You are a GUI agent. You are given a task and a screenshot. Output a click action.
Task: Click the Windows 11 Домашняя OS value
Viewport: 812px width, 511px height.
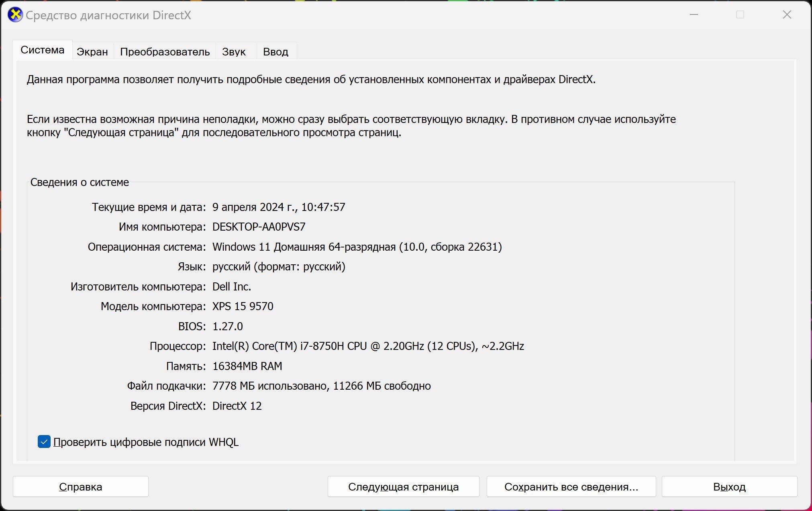pos(357,247)
